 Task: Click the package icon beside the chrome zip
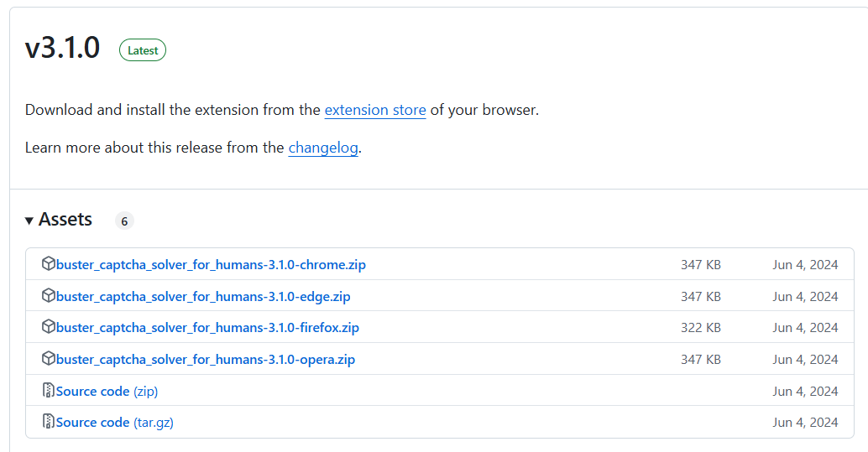click(x=48, y=264)
